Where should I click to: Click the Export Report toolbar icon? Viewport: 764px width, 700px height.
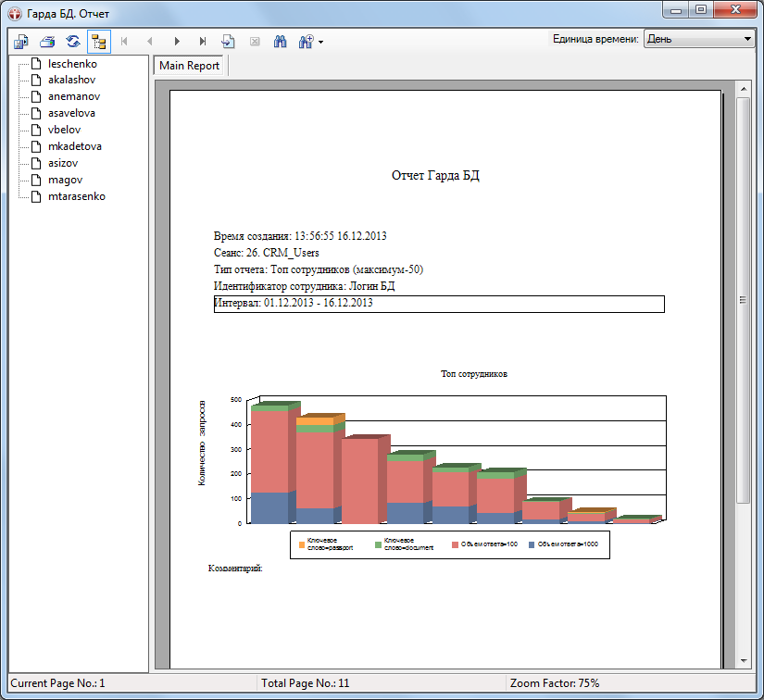[x=20, y=41]
